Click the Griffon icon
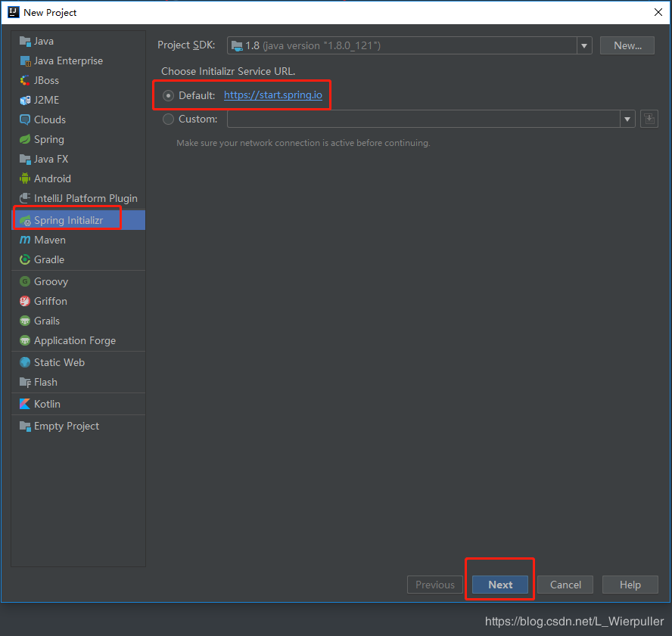The height and width of the screenshot is (636, 672). point(25,301)
